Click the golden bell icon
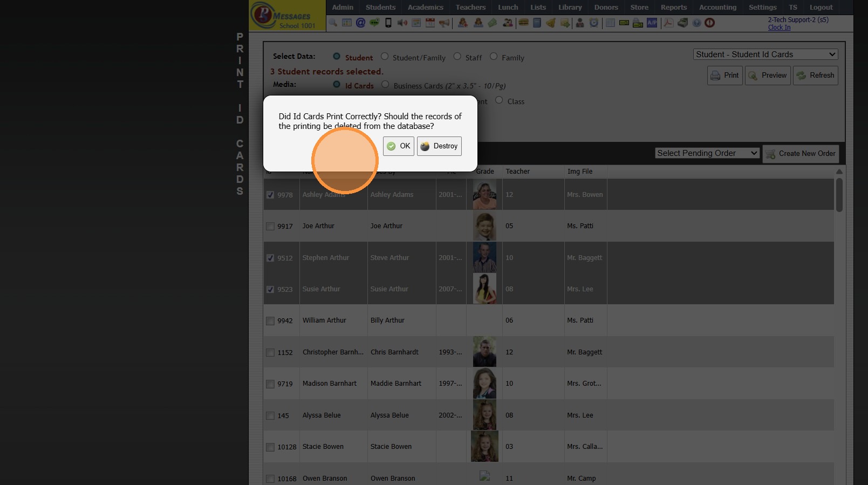The width and height of the screenshot is (868, 485). pyautogui.click(x=551, y=23)
